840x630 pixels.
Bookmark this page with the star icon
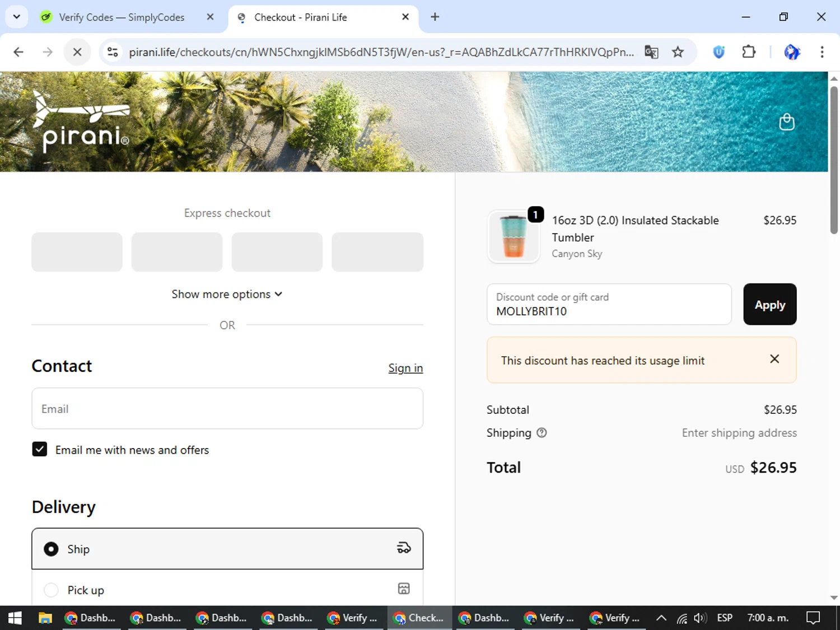point(678,52)
